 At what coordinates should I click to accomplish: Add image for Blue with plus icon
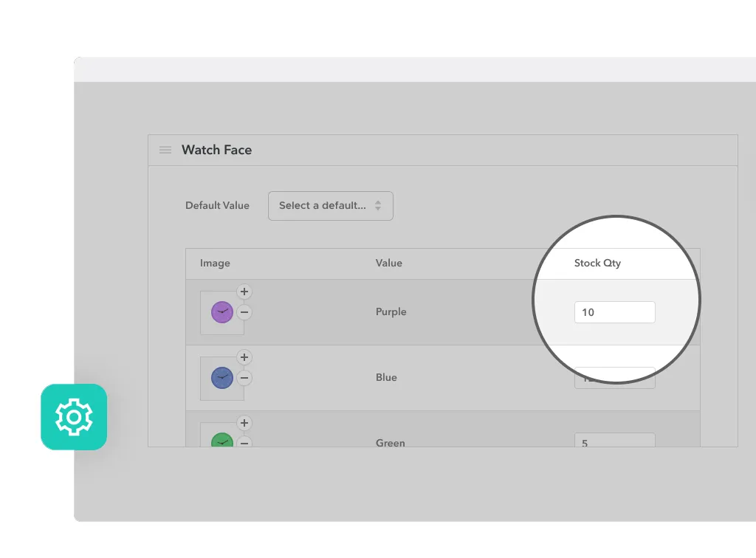[x=244, y=357]
